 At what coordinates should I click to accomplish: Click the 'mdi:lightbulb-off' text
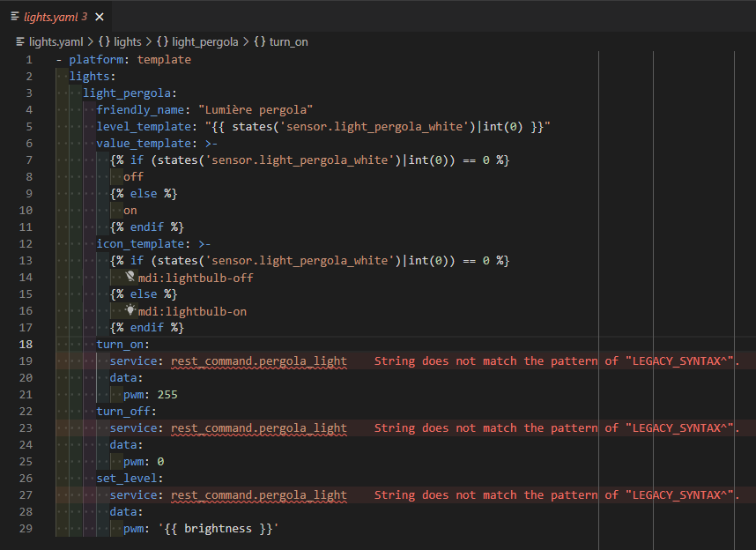pyautogui.click(x=196, y=278)
